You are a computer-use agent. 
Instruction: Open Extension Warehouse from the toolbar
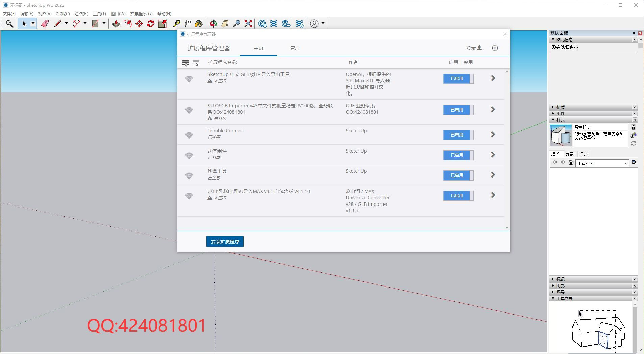point(274,24)
